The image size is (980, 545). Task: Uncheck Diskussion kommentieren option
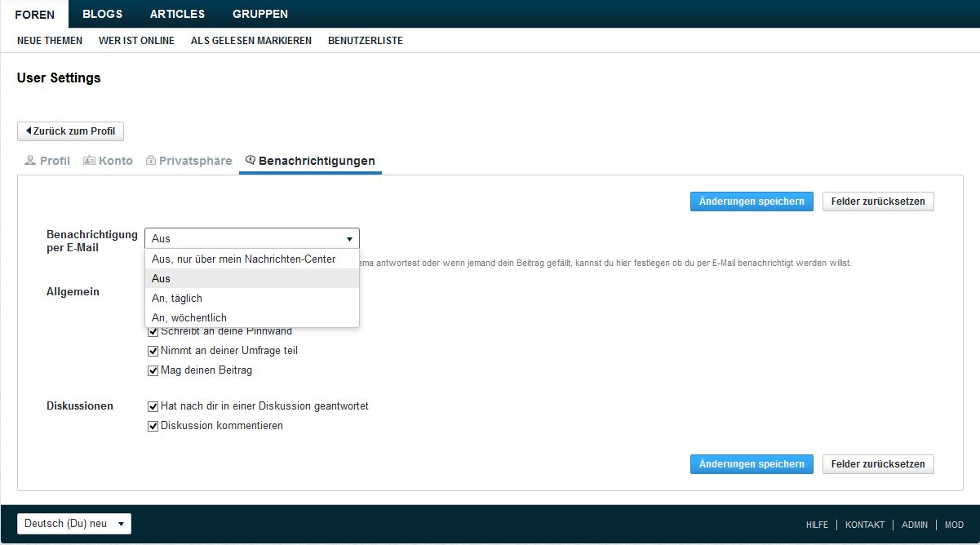153,426
